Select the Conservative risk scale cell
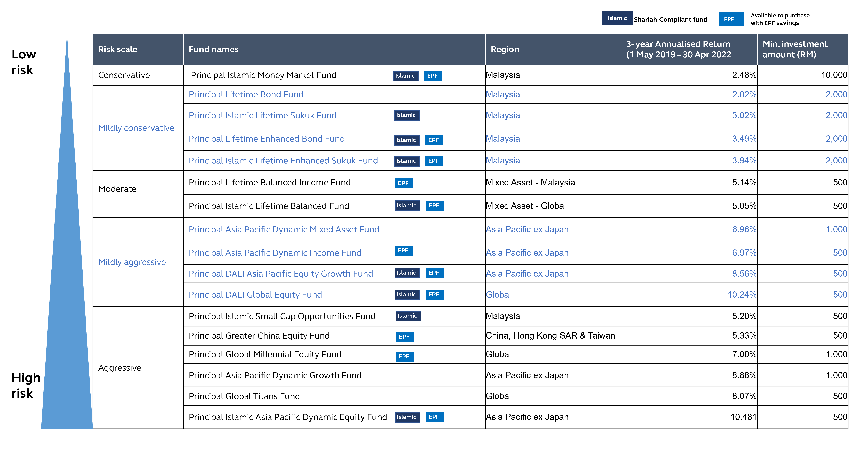The height and width of the screenshot is (454, 868). (x=138, y=75)
